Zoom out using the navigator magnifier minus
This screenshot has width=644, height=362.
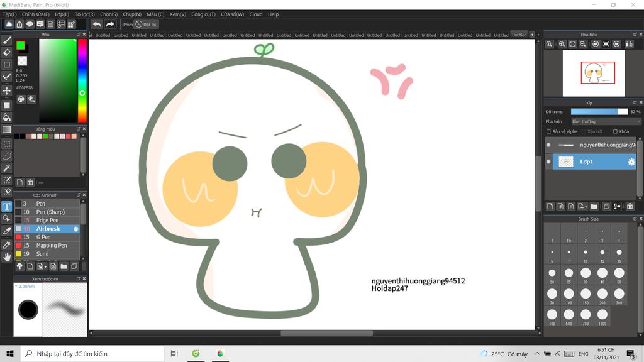coord(583,44)
